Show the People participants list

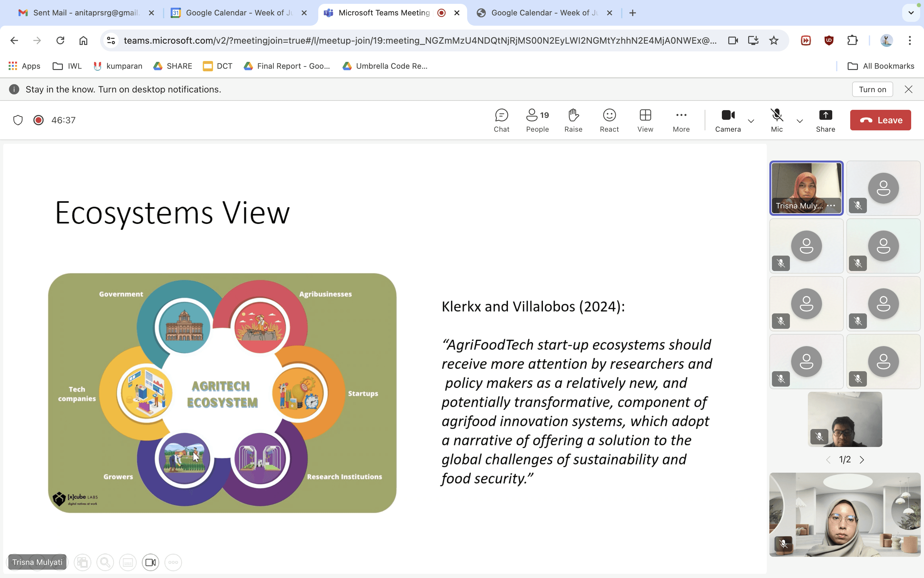click(x=537, y=120)
